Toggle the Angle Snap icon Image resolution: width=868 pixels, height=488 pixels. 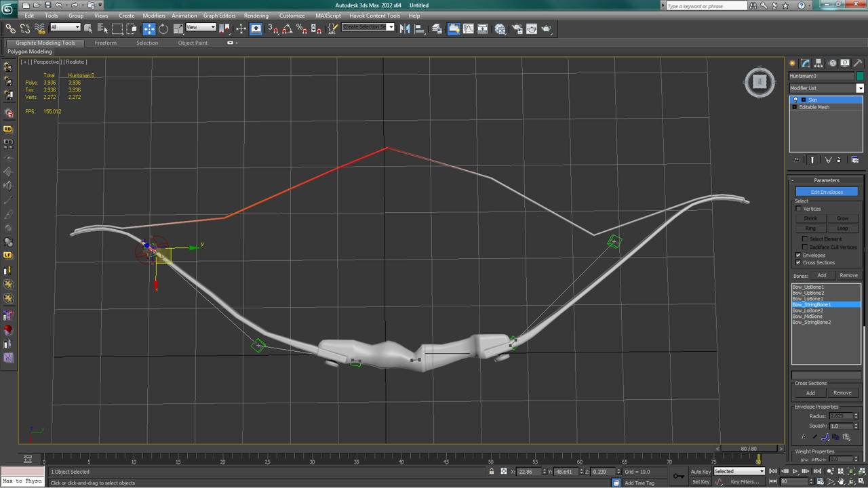[x=288, y=28]
